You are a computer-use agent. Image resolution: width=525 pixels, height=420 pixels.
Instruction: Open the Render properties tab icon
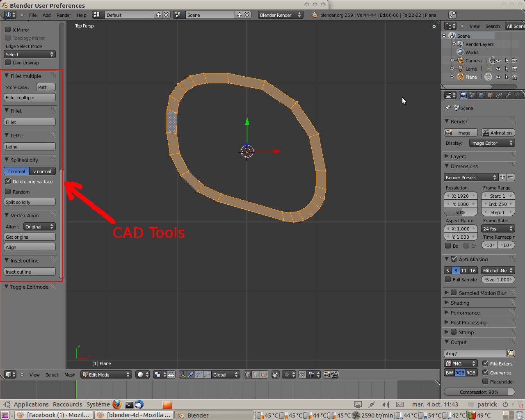(x=463, y=95)
